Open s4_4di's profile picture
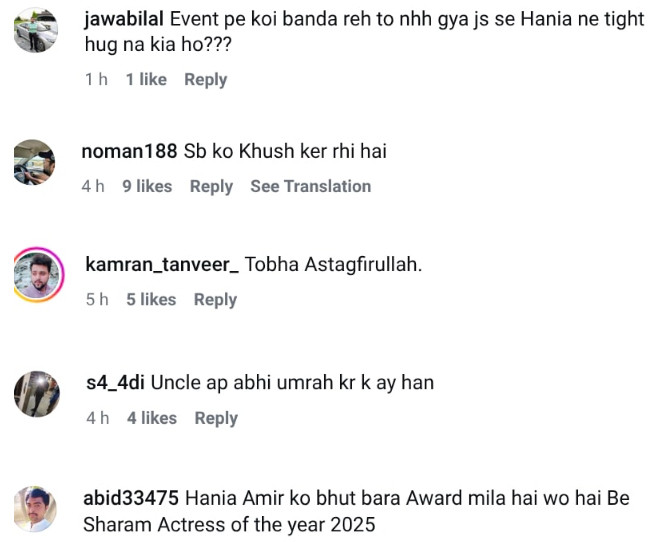The image size is (652, 542). (36, 393)
